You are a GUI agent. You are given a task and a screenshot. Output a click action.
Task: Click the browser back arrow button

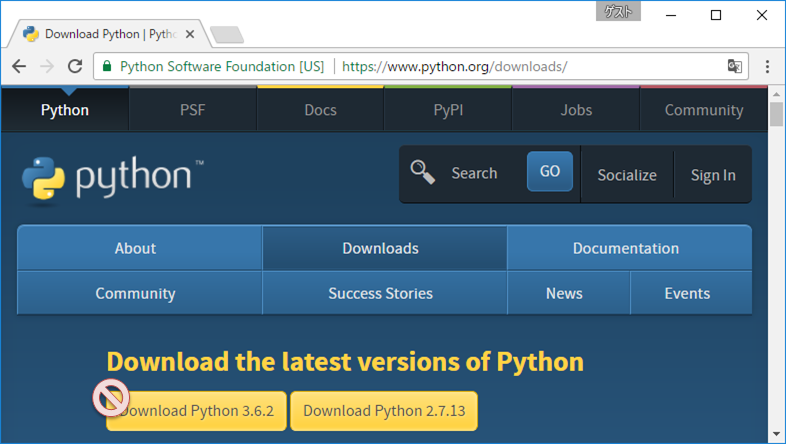[19, 67]
